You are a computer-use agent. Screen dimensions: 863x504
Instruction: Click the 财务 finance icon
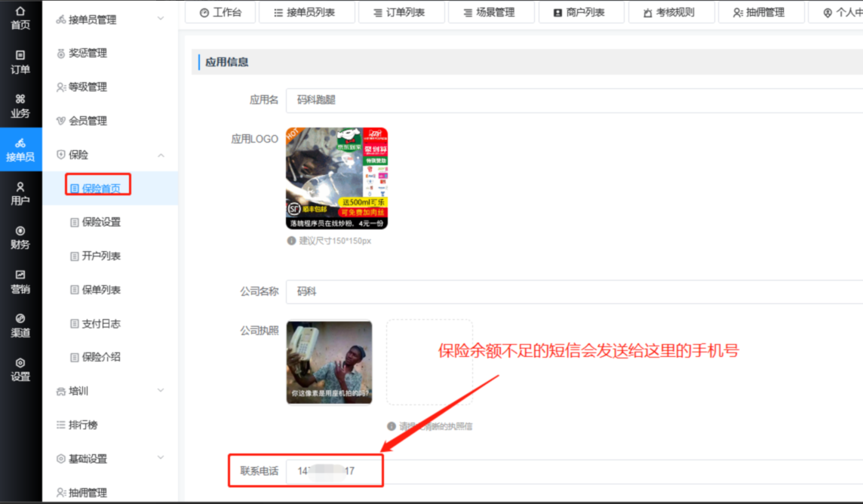(20, 231)
